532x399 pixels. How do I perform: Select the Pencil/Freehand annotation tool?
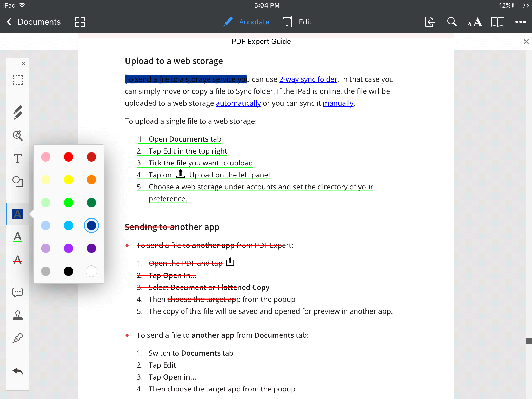(x=17, y=113)
